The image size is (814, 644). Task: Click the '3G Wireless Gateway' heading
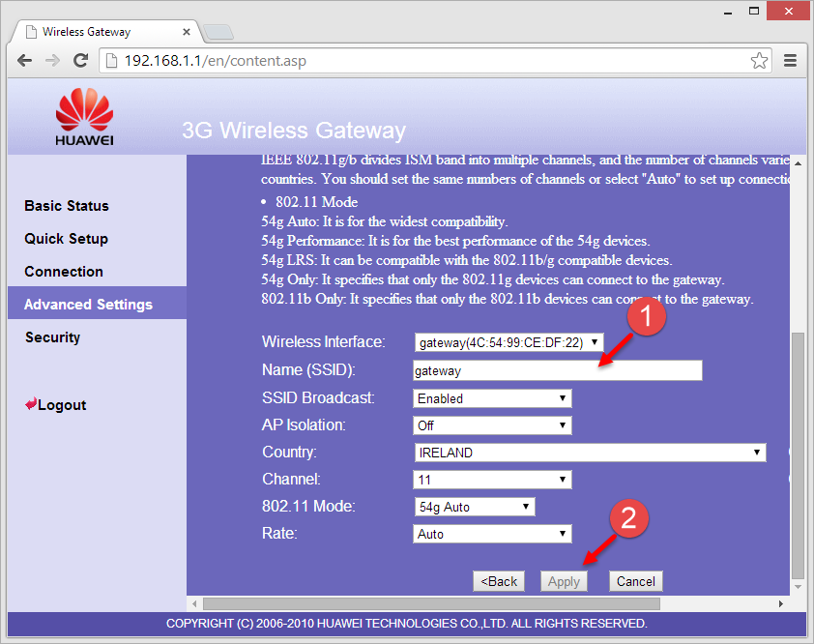coord(294,131)
